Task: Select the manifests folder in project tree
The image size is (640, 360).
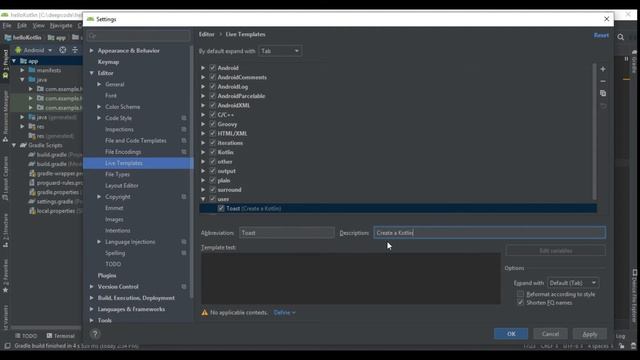Action: pos(49,70)
